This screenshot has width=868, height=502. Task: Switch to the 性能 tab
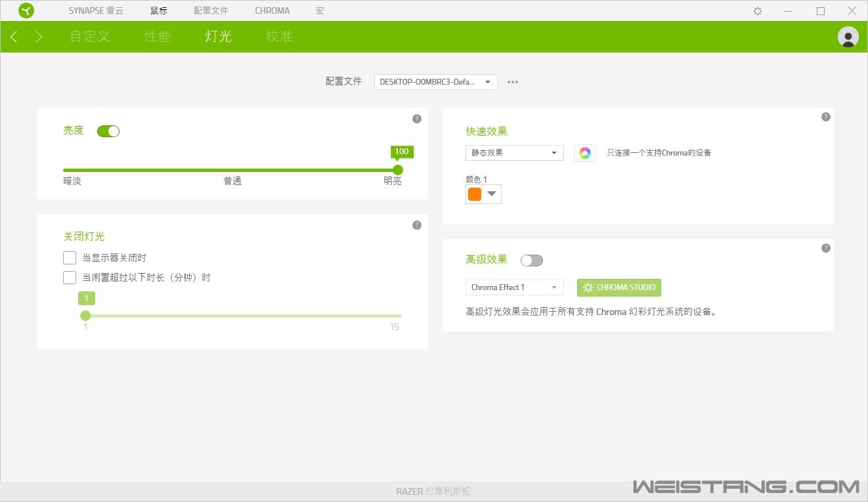click(x=158, y=37)
